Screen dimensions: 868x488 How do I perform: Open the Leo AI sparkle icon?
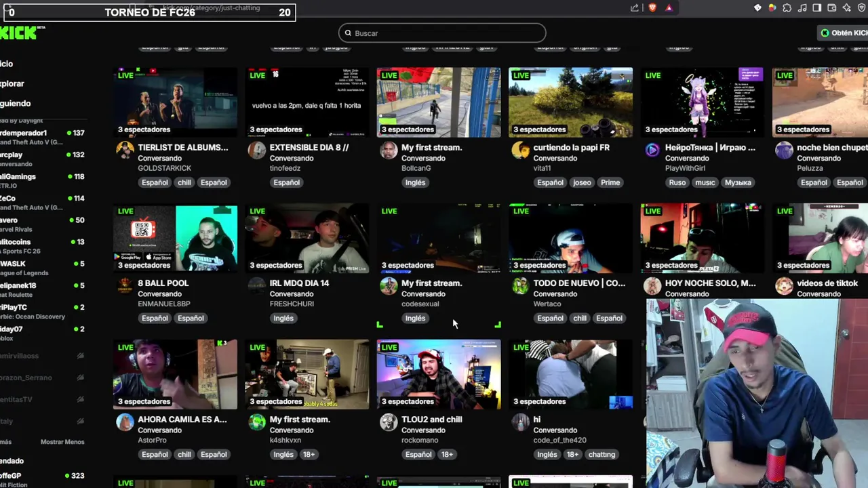846,8
